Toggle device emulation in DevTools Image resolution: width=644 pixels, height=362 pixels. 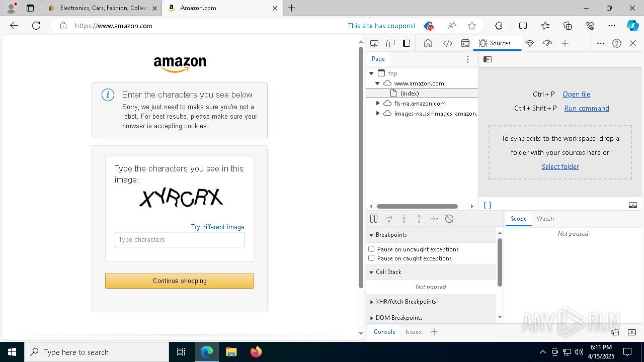click(x=390, y=43)
